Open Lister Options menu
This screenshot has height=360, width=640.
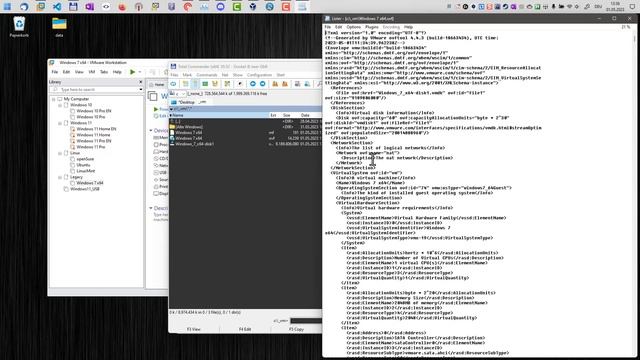(353, 27)
